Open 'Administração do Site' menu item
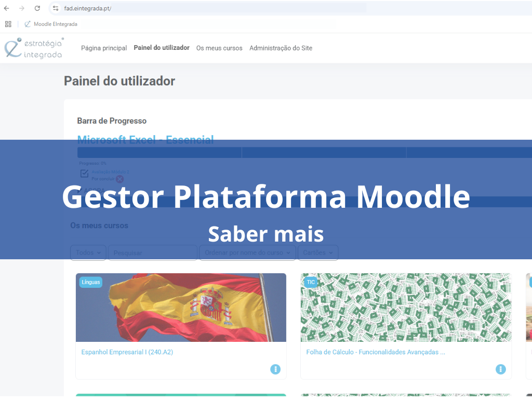 pyautogui.click(x=281, y=48)
